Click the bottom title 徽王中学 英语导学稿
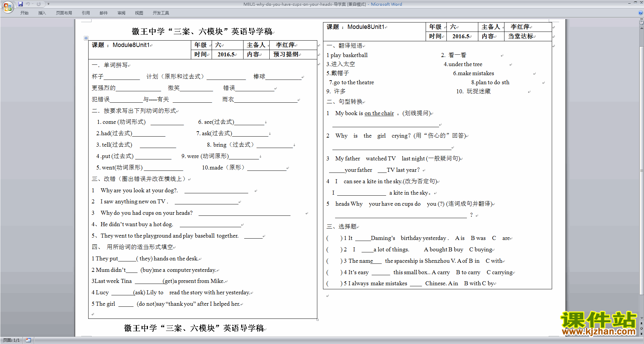This screenshot has width=644, height=344. pyautogui.click(x=194, y=328)
